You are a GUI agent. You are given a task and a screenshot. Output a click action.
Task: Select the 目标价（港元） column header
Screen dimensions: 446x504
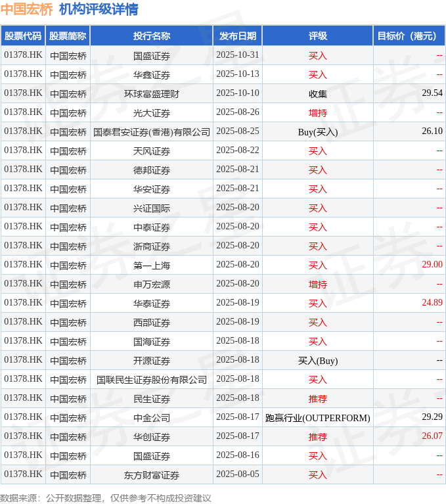pos(409,36)
